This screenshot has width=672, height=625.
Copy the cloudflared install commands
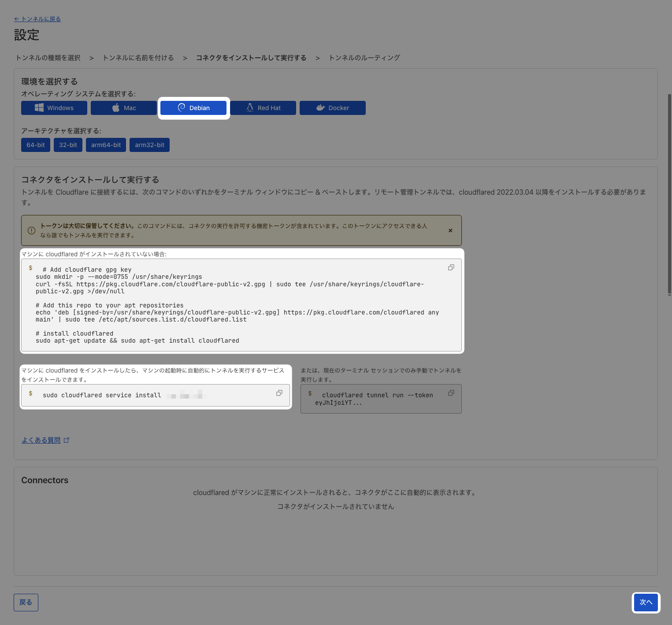point(451,267)
